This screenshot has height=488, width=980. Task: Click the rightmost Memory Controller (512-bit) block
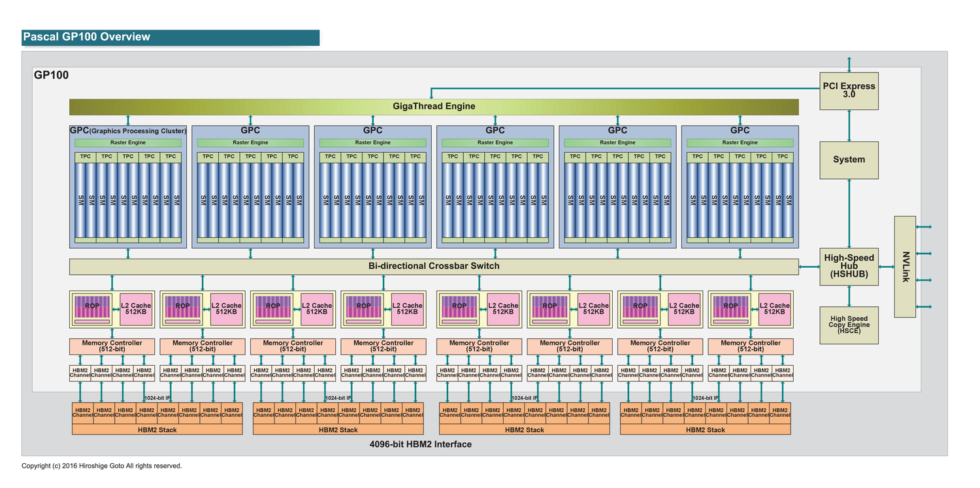pyautogui.click(x=751, y=346)
